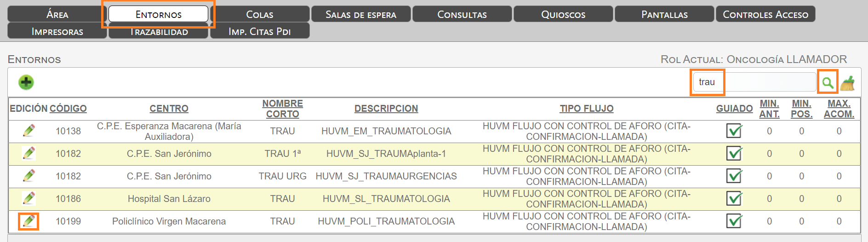Click the magnifying glass search icon
The width and height of the screenshot is (868, 242).
828,82
